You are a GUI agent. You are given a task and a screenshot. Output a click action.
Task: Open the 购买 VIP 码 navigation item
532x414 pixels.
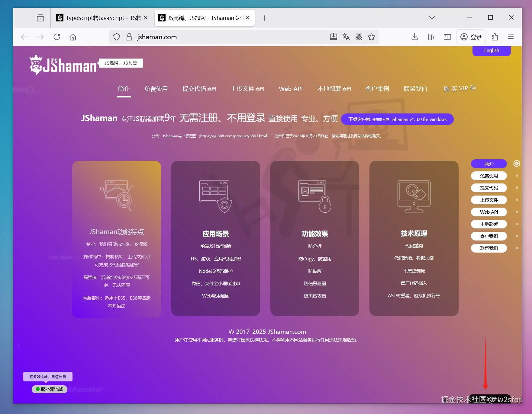coord(459,88)
